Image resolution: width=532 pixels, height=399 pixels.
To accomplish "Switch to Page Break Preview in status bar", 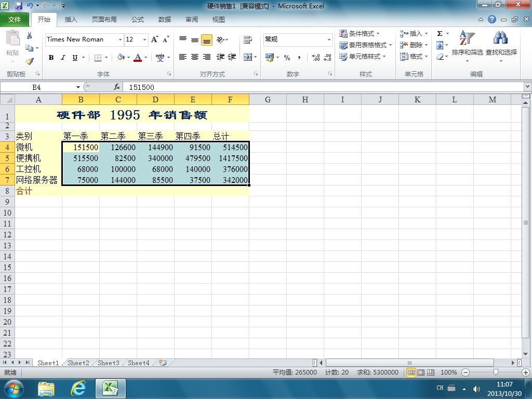I will pyautogui.click(x=431, y=373).
